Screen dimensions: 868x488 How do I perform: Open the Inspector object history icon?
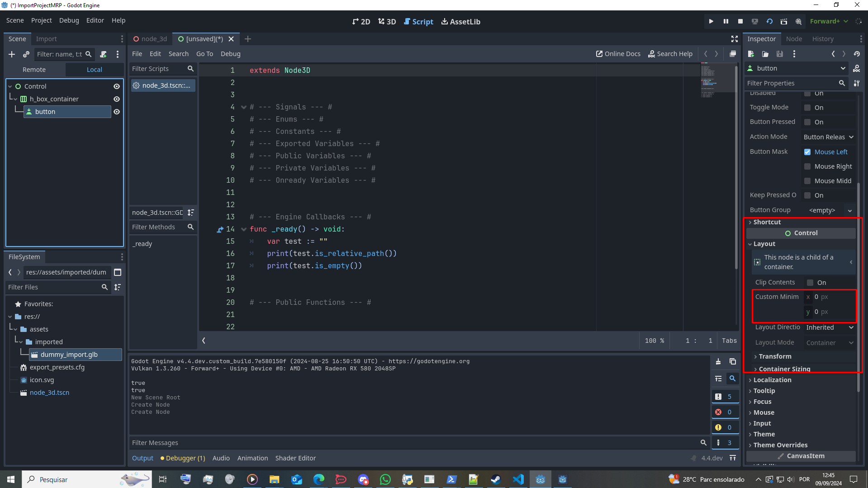click(857, 54)
